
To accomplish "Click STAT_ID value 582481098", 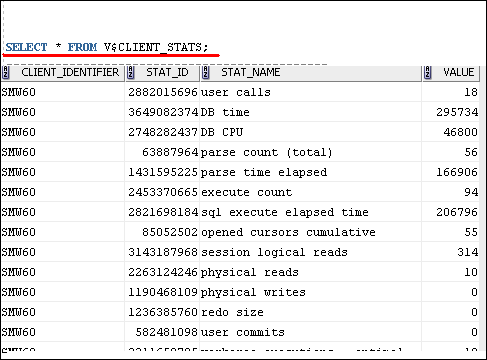I will (167, 332).
